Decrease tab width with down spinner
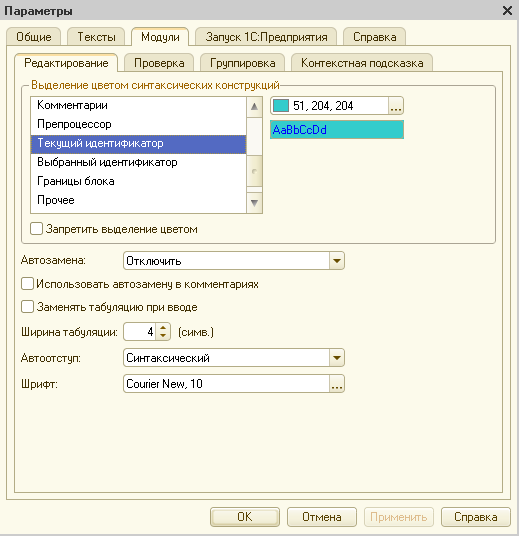The width and height of the screenshot is (519, 536). click(163, 336)
